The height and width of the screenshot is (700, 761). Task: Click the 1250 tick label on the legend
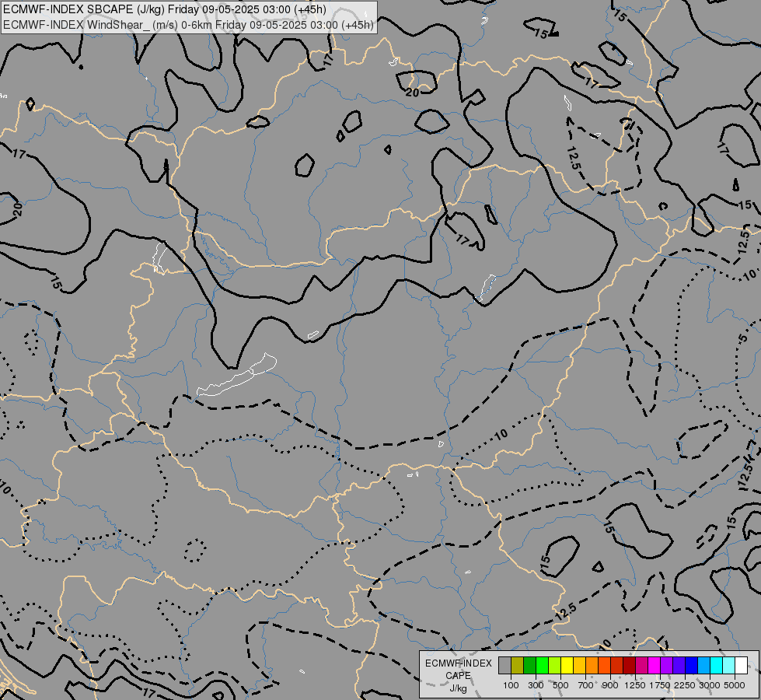(635, 685)
